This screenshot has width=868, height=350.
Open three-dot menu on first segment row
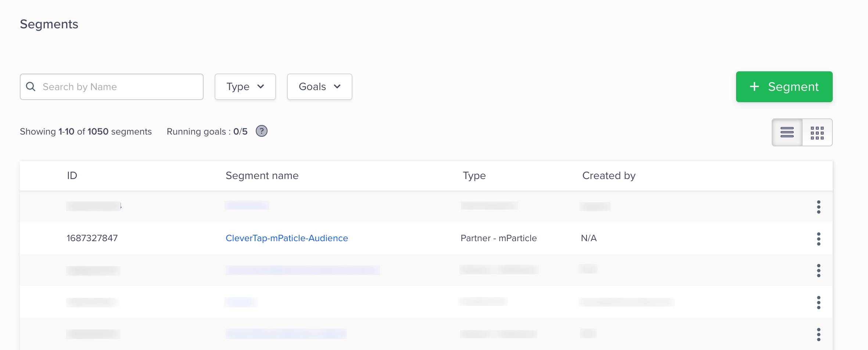[818, 207]
